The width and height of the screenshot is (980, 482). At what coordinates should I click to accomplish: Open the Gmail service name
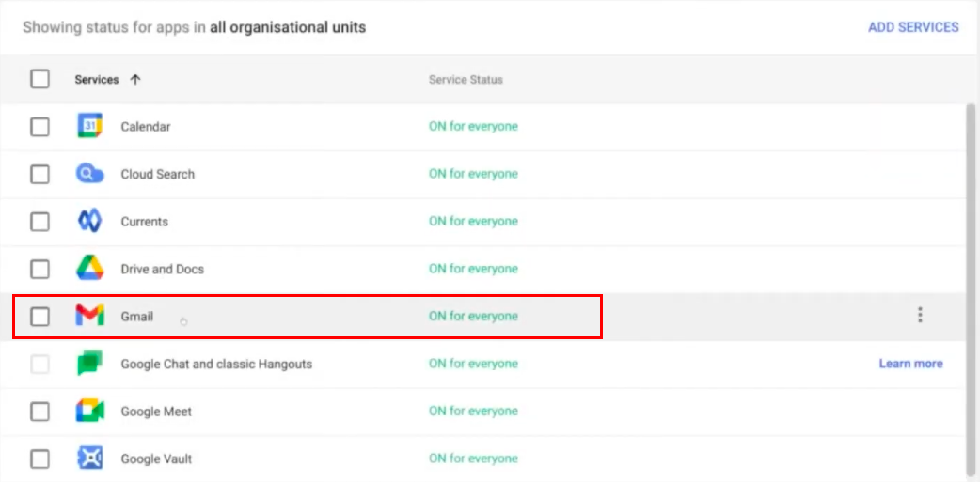pos(137,317)
